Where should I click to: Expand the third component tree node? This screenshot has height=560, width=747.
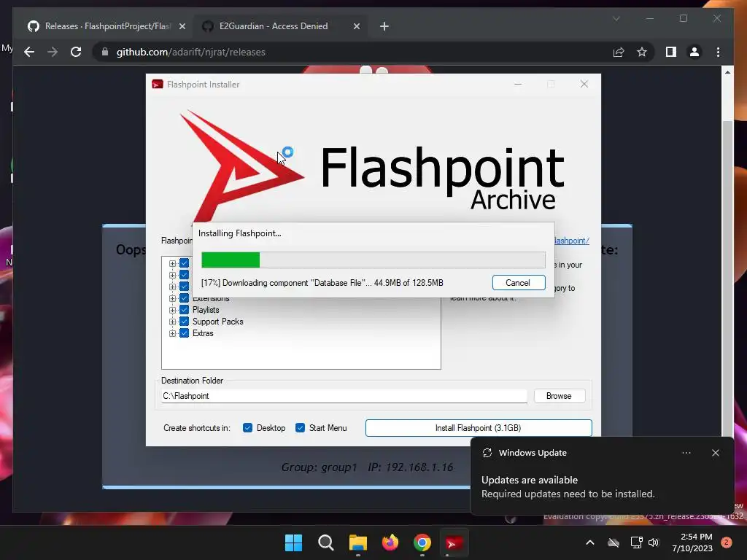[172, 287]
